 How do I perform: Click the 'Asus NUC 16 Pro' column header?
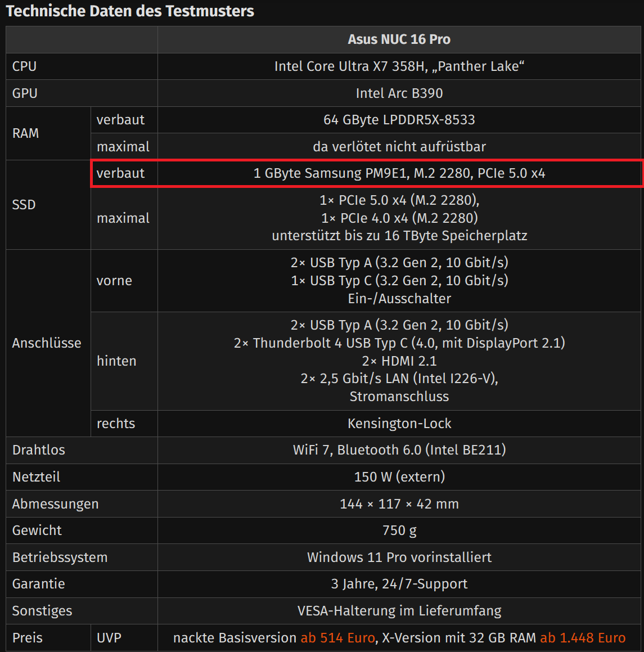click(399, 39)
